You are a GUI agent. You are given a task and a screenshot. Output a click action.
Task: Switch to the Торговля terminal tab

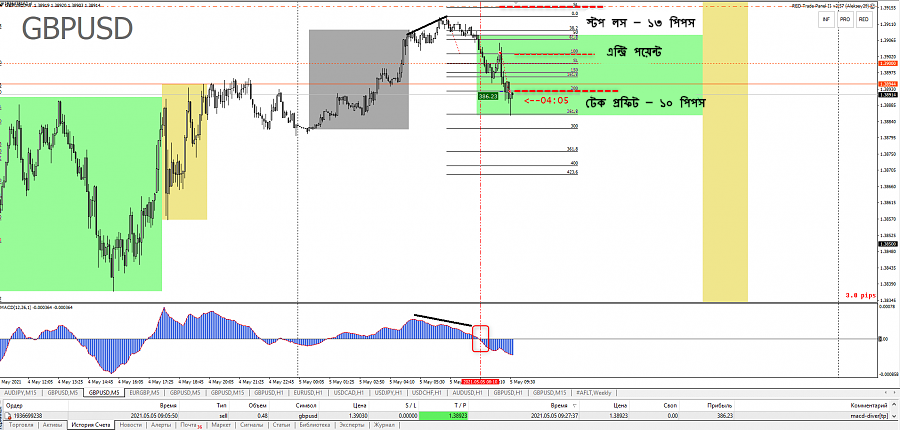(21, 425)
